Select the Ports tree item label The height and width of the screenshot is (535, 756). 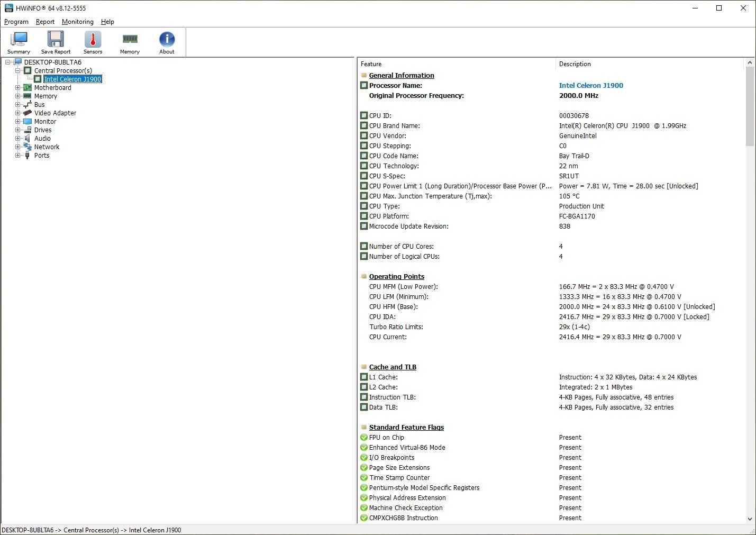point(42,156)
